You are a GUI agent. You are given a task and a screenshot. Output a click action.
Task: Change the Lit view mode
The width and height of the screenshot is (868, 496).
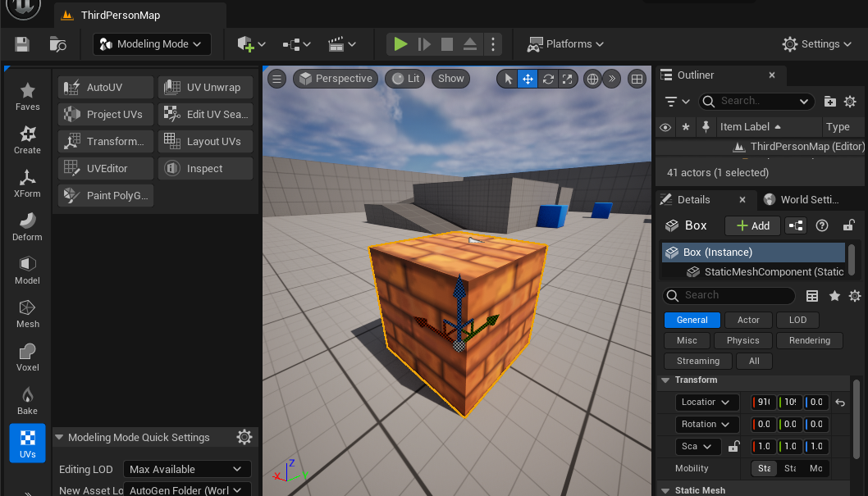[405, 79]
